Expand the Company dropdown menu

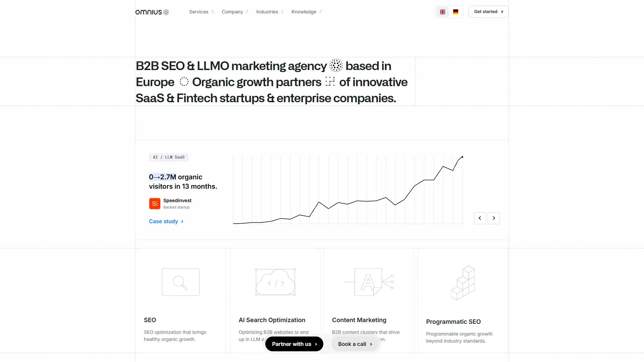tap(235, 12)
